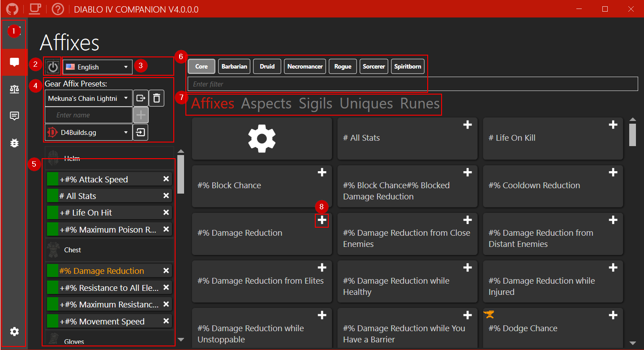
Task: Change color swatch of +# Life On Hit
Action: click(x=53, y=213)
